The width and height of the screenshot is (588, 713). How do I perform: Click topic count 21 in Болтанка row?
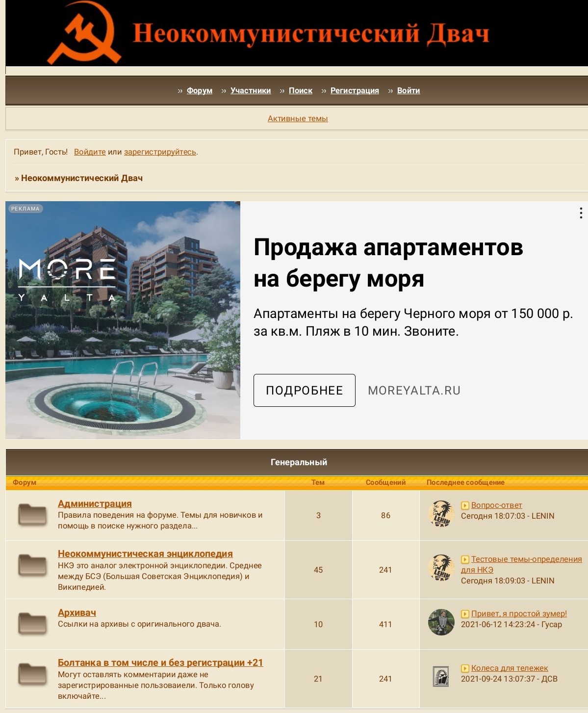pyautogui.click(x=318, y=679)
